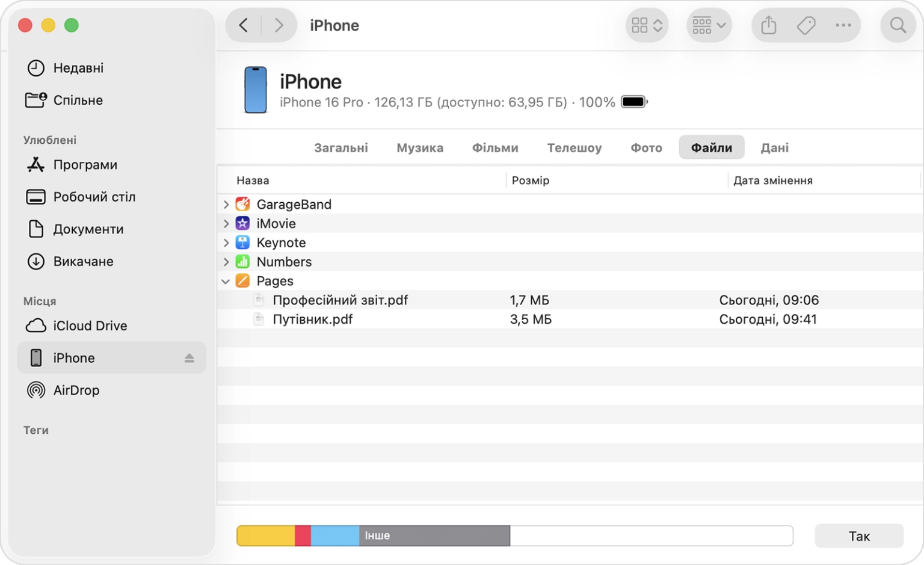This screenshot has width=924, height=565.
Task: Switch to the Телешоу tab
Action: [x=574, y=147]
